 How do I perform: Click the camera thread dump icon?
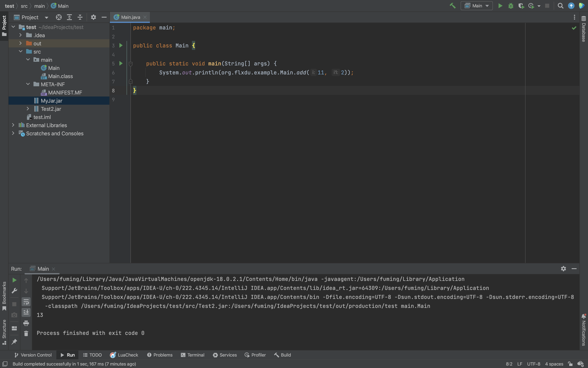coord(14,315)
